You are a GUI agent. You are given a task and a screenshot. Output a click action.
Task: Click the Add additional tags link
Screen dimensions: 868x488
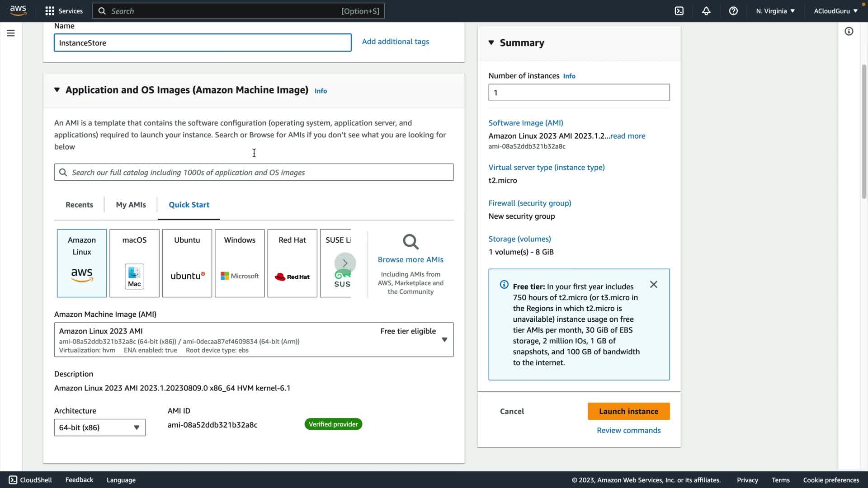click(x=396, y=42)
